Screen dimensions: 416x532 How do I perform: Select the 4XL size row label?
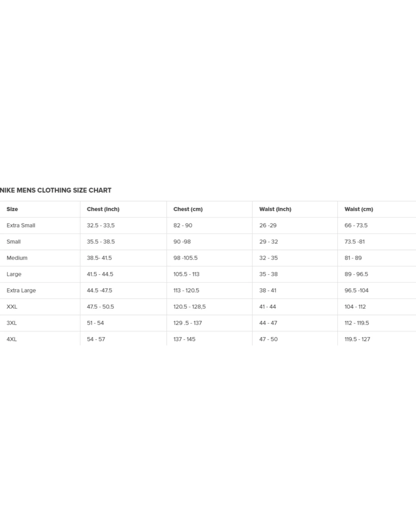point(12,339)
